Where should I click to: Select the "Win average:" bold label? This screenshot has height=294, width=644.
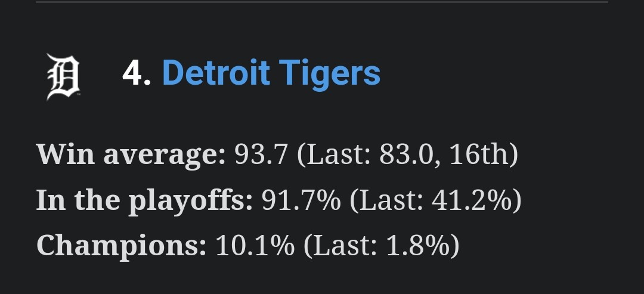point(131,154)
